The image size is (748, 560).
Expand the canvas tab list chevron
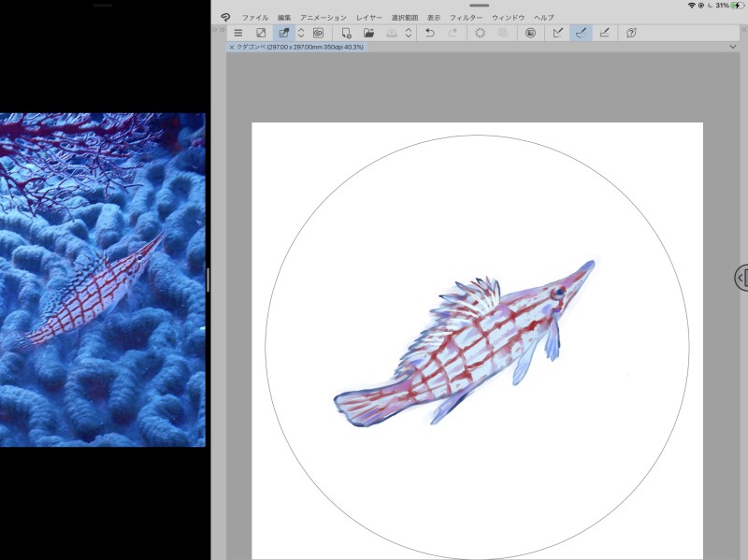coord(732,47)
